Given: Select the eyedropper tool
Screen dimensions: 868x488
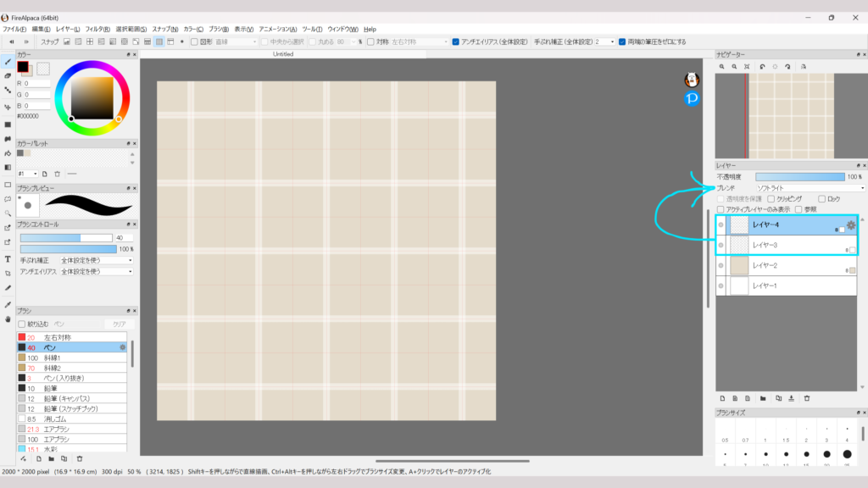Looking at the screenshot, I should point(8,304).
